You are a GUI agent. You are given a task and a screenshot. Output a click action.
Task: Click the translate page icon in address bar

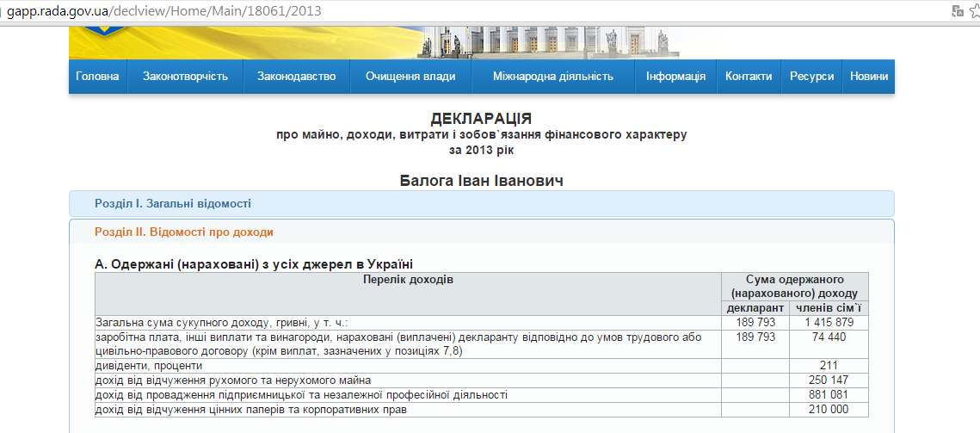click(x=957, y=11)
